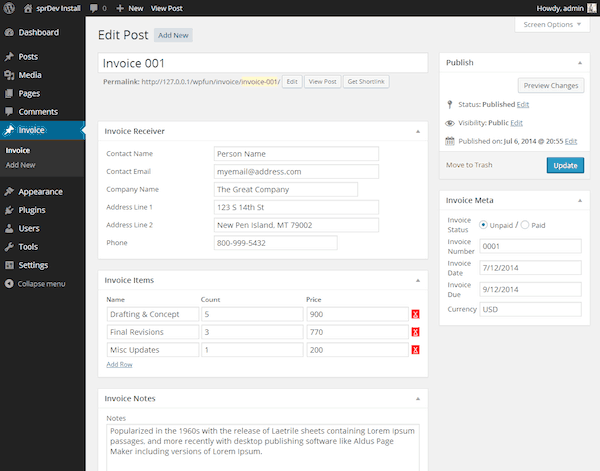The image size is (600, 471).
Task: Click the Collapse menu arrow icon
Action: (9, 284)
